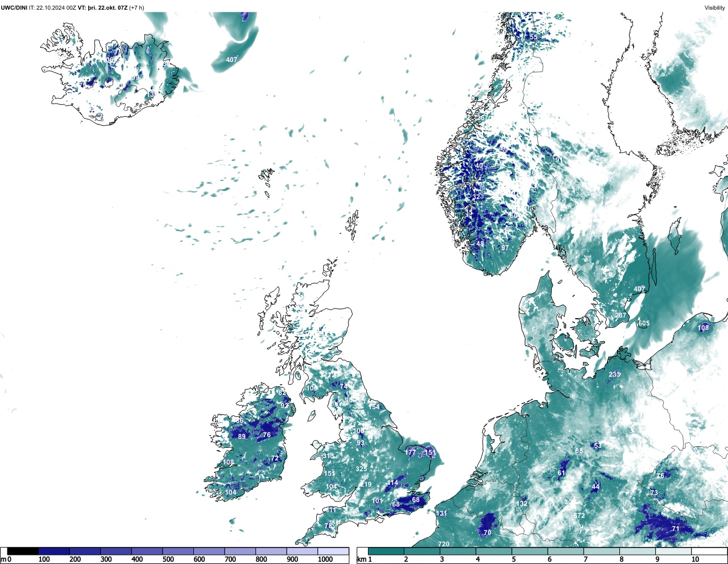Click the 61 value in central Germany

pyautogui.click(x=562, y=473)
